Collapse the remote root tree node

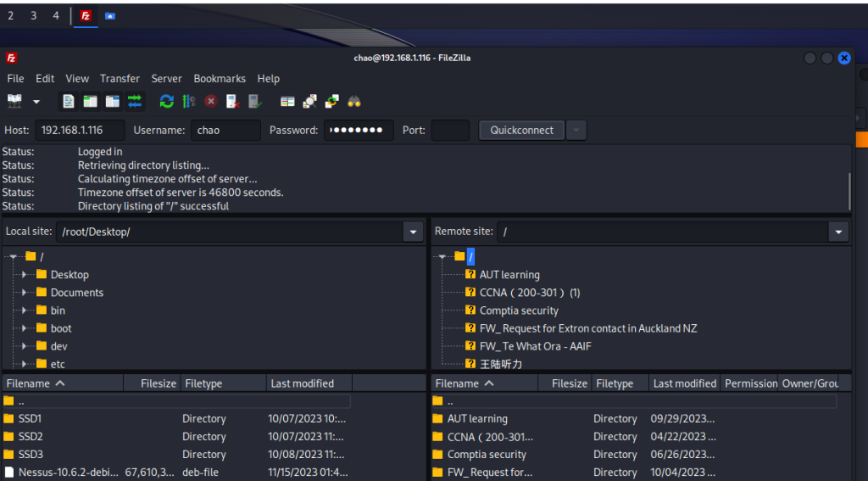[x=442, y=256]
